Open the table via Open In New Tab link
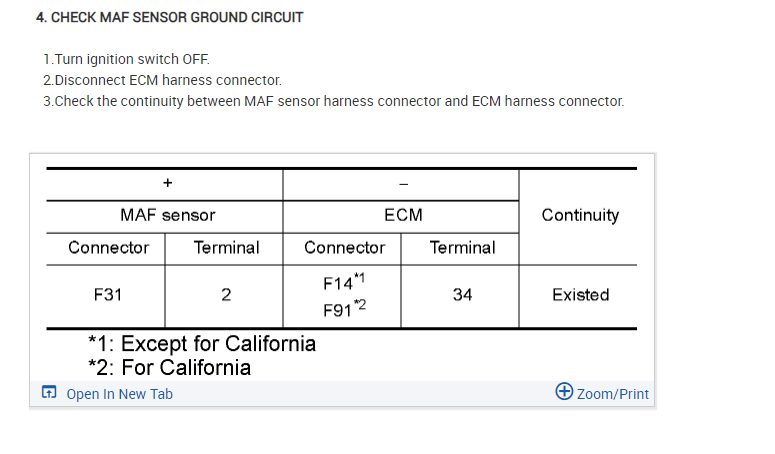The width and height of the screenshot is (775, 454). 119,394
